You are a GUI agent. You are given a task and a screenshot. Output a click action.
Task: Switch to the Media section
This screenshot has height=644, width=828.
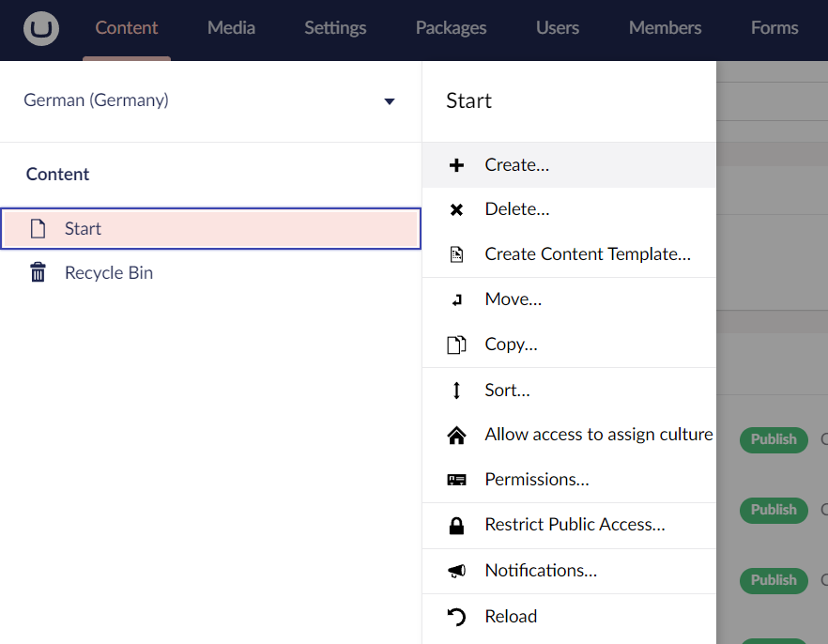tap(231, 28)
